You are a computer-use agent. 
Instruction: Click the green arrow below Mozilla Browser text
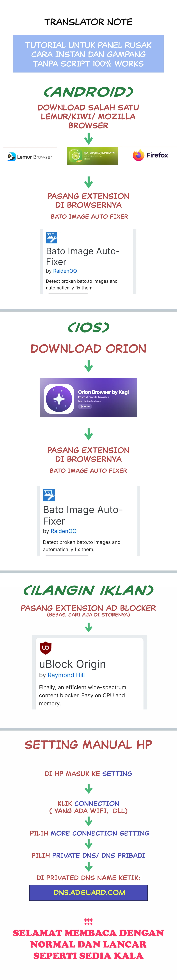pyautogui.click(x=88, y=139)
